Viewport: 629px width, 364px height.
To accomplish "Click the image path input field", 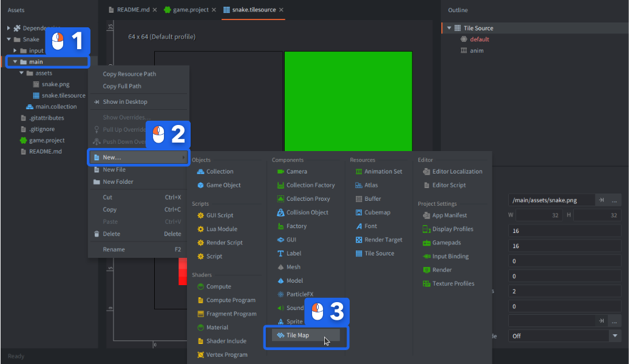I will coord(550,200).
